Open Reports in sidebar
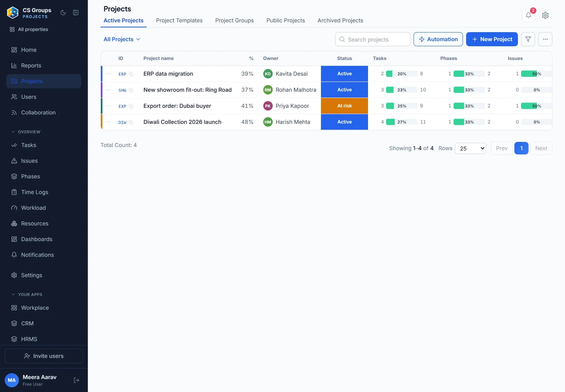 click(44, 65)
